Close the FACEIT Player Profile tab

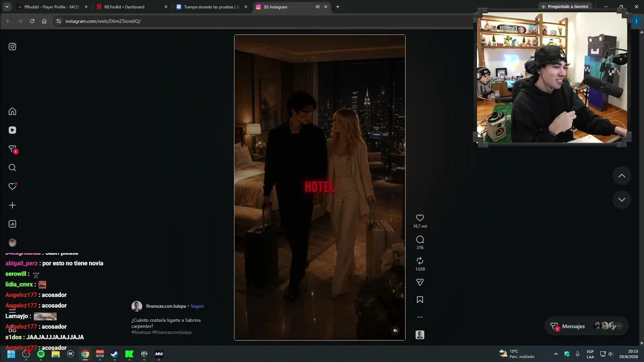coord(86,7)
